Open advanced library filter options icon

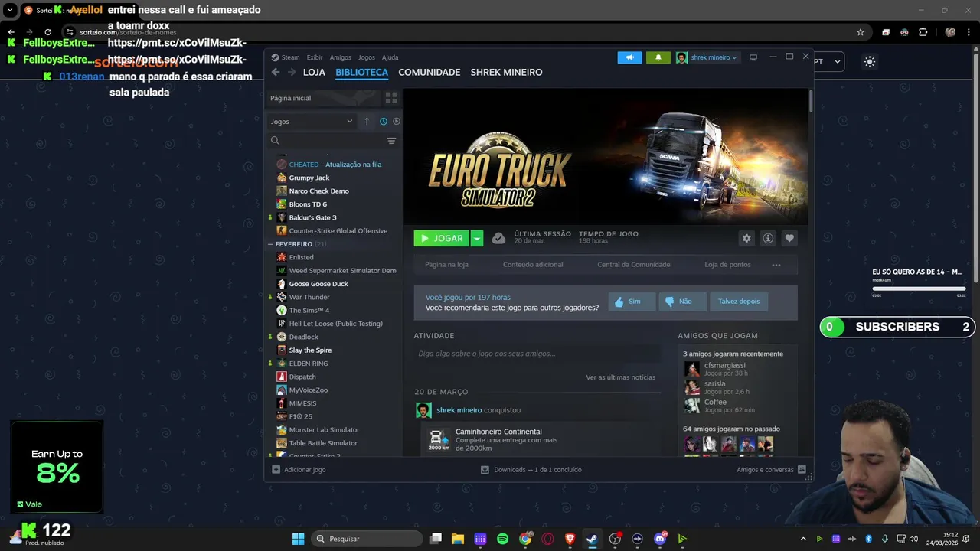click(391, 141)
